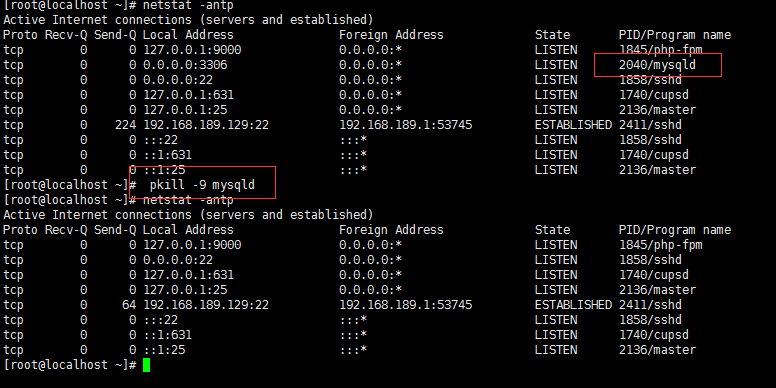This screenshot has width=776, height=388.
Task: Click "2411/sshd" in the Send-Q 64 row
Action: 650,305
